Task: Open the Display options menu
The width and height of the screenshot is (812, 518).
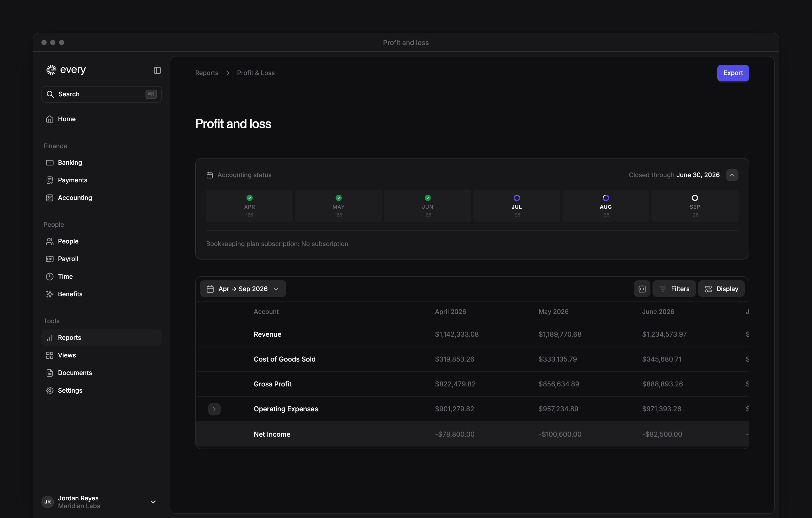Action: (721, 289)
